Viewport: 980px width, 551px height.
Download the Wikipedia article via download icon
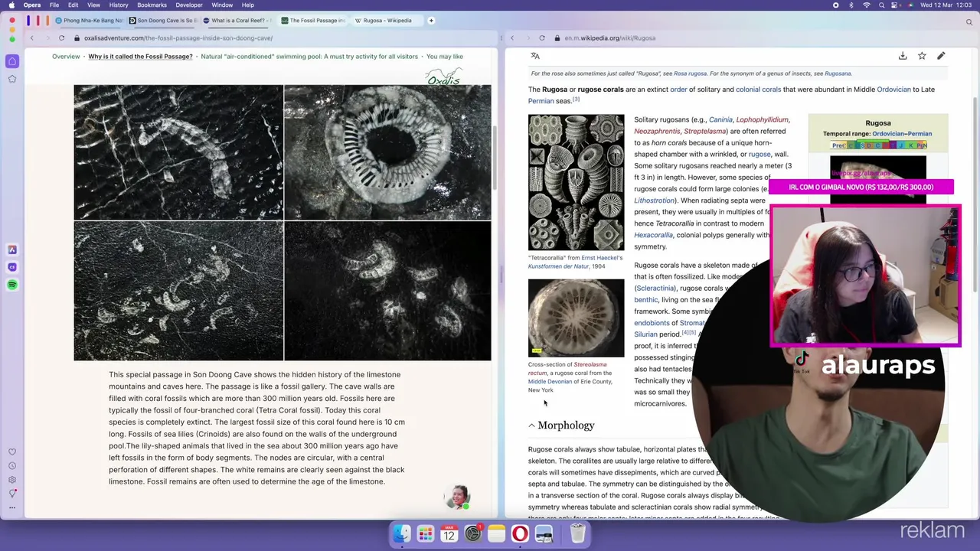903,56
